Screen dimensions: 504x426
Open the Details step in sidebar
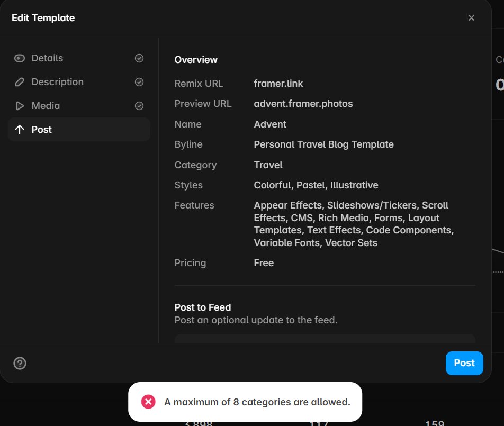click(79, 58)
